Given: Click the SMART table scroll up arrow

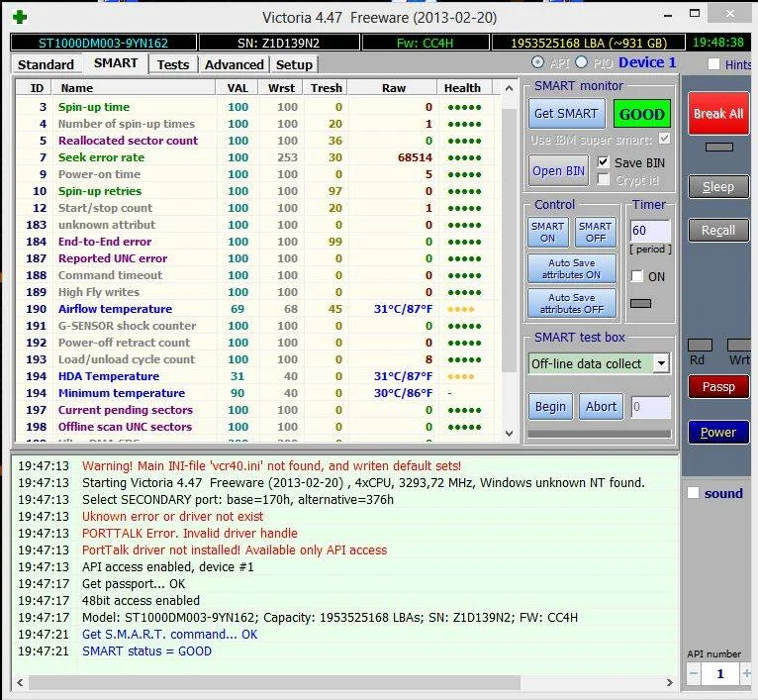Looking at the screenshot, I should (x=509, y=88).
